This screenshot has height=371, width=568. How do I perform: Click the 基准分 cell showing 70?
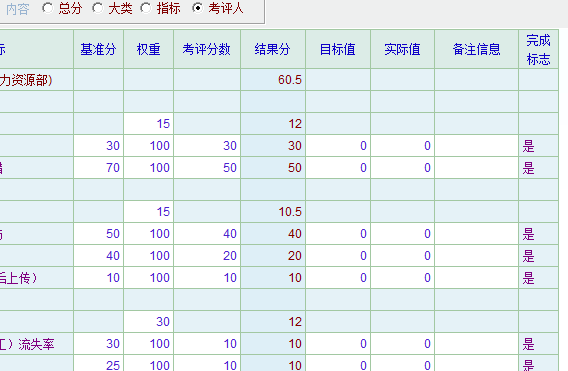tap(99, 168)
